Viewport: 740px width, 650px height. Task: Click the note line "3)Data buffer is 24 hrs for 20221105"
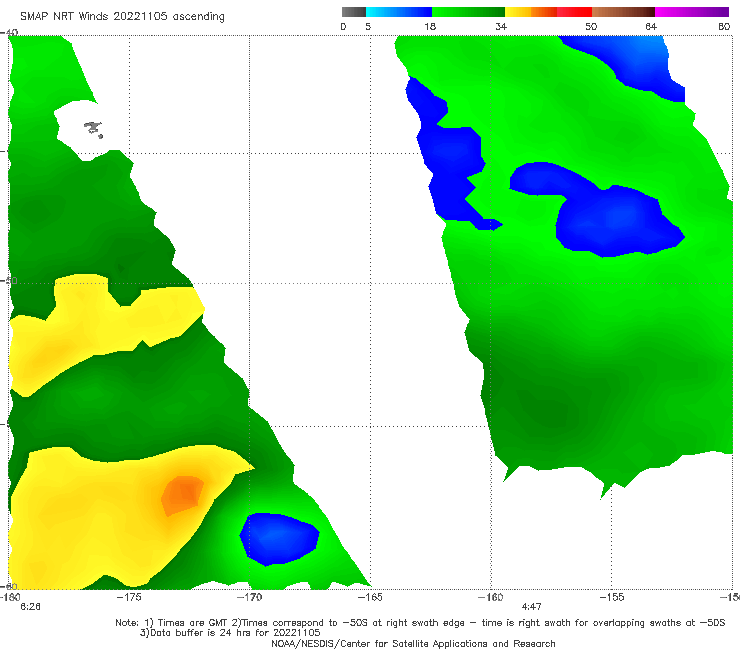pos(230,633)
